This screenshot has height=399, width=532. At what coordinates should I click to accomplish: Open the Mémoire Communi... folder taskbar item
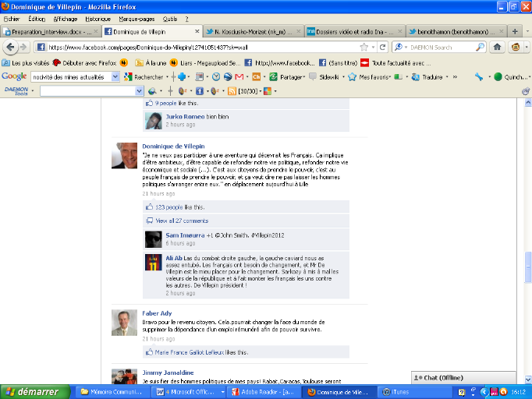pyautogui.click(x=112, y=392)
